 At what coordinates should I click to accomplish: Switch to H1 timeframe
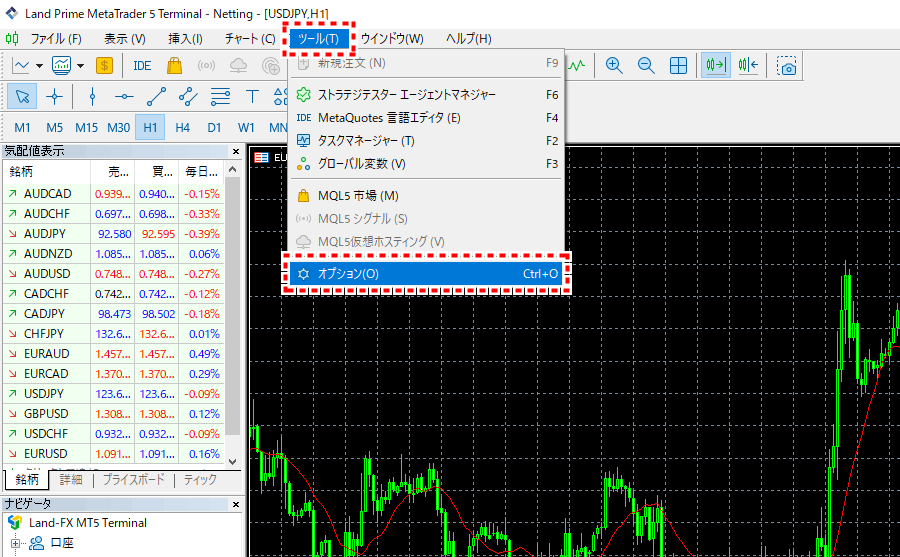point(150,127)
